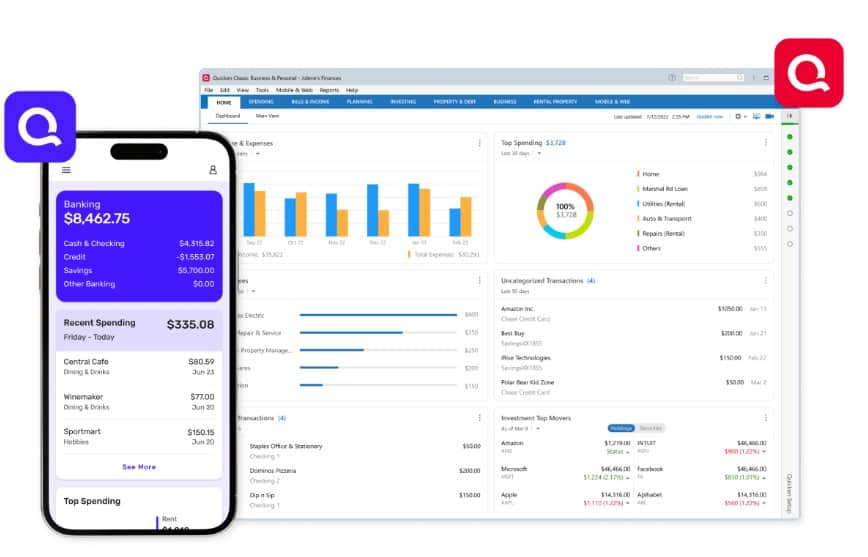Viewport: 868px width, 557px height.
Task: Switch to the Business tab
Action: pos(505,102)
